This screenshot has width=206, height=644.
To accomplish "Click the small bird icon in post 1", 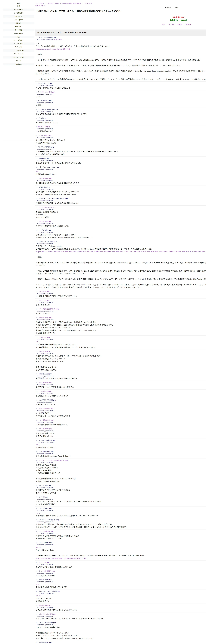I will (x=38, y=43).
